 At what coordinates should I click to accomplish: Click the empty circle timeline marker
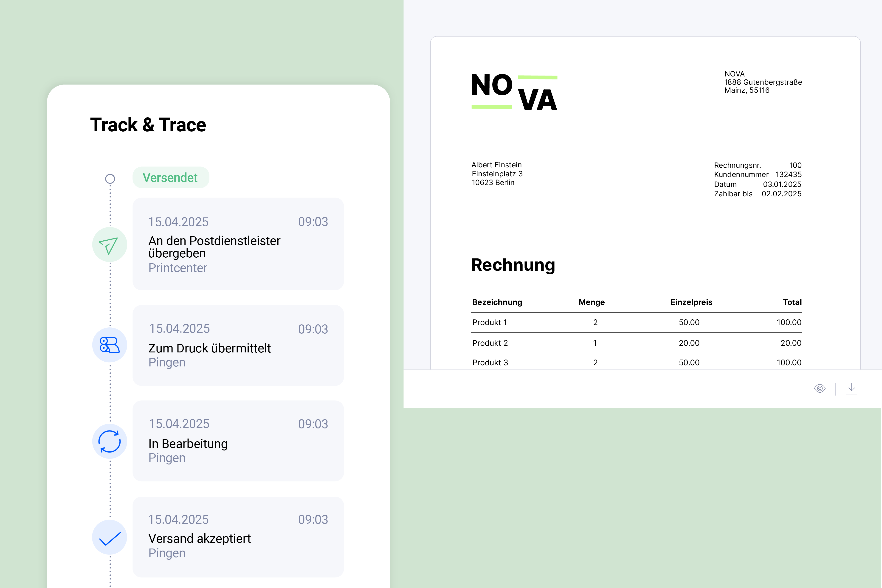(110, 179)
